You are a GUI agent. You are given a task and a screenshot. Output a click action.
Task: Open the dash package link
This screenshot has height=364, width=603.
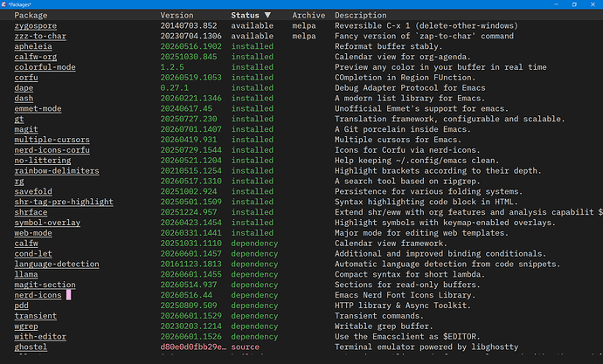24,99
